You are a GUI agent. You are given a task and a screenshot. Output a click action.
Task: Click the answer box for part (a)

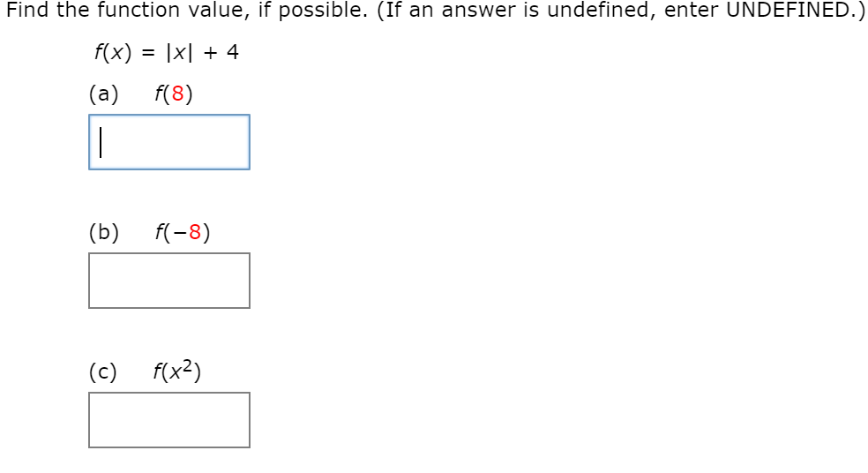[169, 142]
